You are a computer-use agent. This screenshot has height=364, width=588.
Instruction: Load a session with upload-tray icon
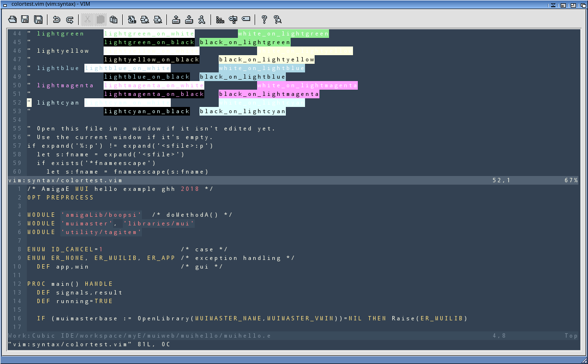coord(176,20)
